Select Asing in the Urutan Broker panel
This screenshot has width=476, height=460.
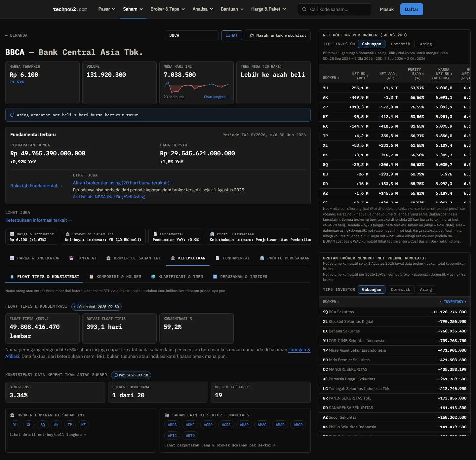(x=426, y=289)
